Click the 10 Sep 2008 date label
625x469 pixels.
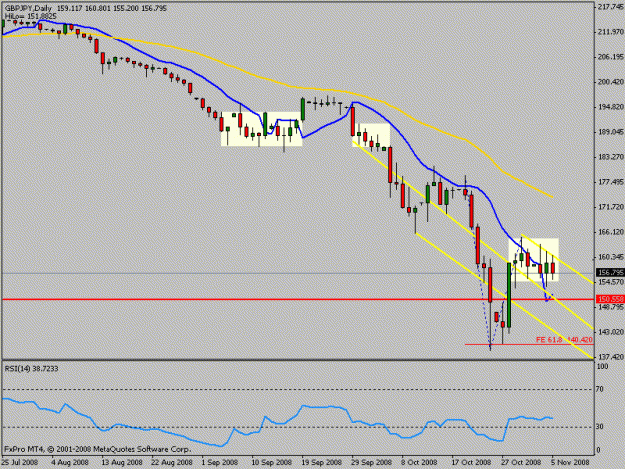[271, 463]
